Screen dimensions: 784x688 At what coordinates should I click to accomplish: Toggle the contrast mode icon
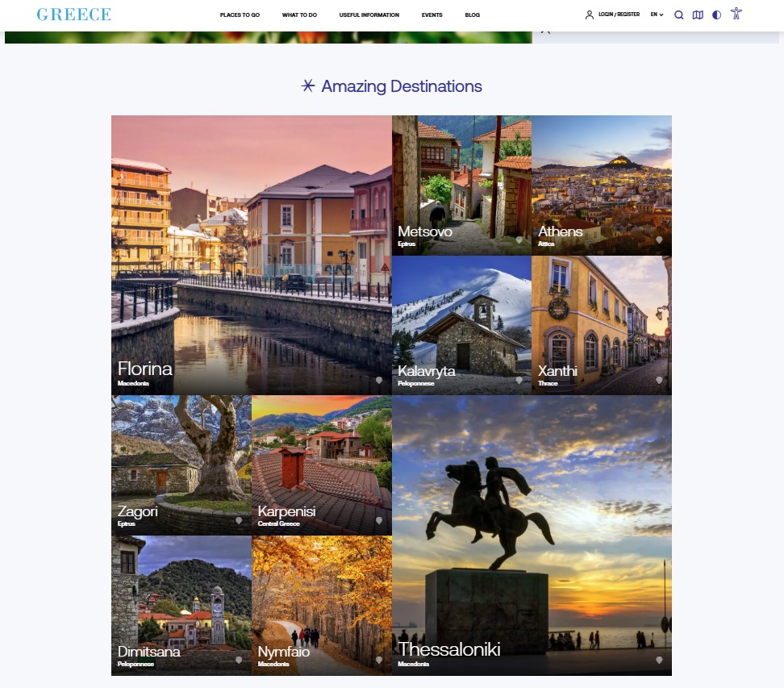click(716, 15)
